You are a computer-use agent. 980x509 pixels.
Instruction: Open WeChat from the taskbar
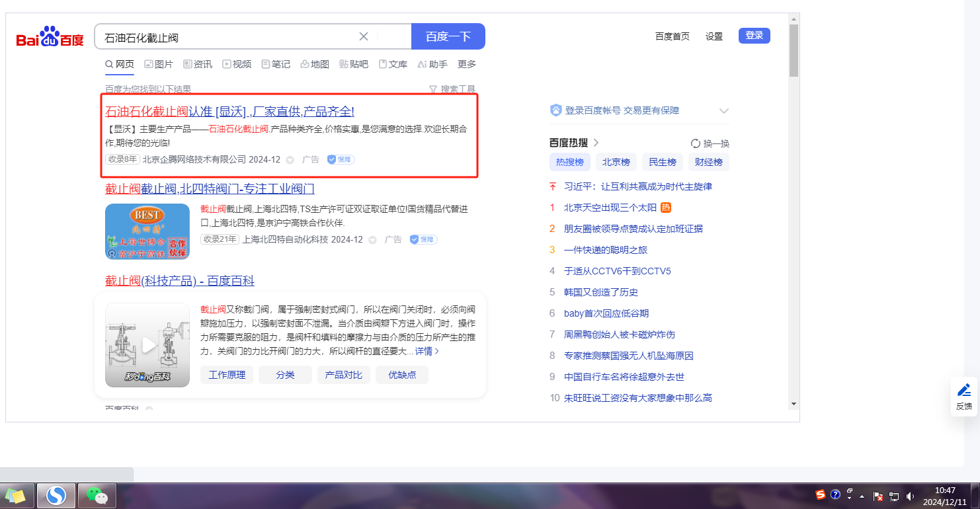point(97,495)
